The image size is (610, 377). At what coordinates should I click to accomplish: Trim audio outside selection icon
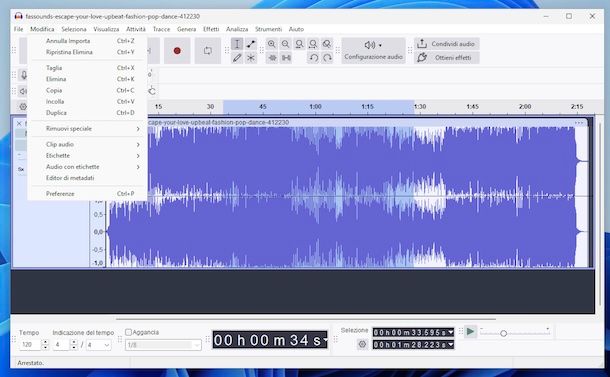(x=272, y=58)
